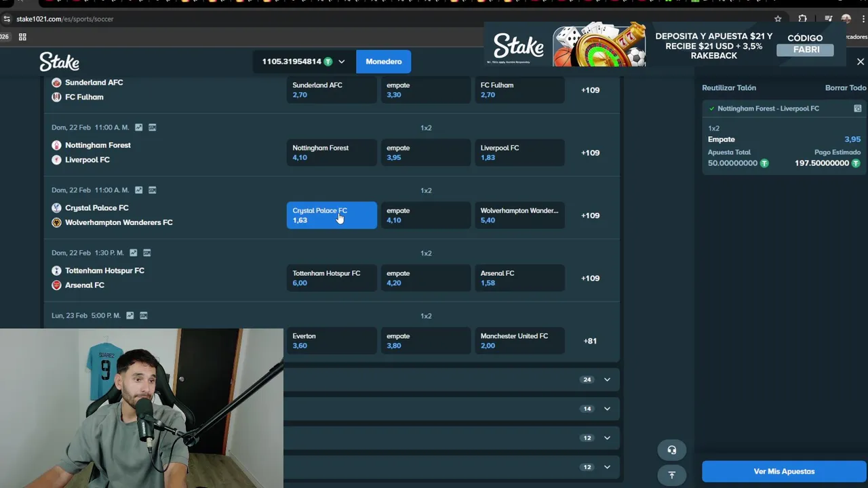Click the Monedero wallet button
Screen dimensions: 868x488
click(384, 62)
